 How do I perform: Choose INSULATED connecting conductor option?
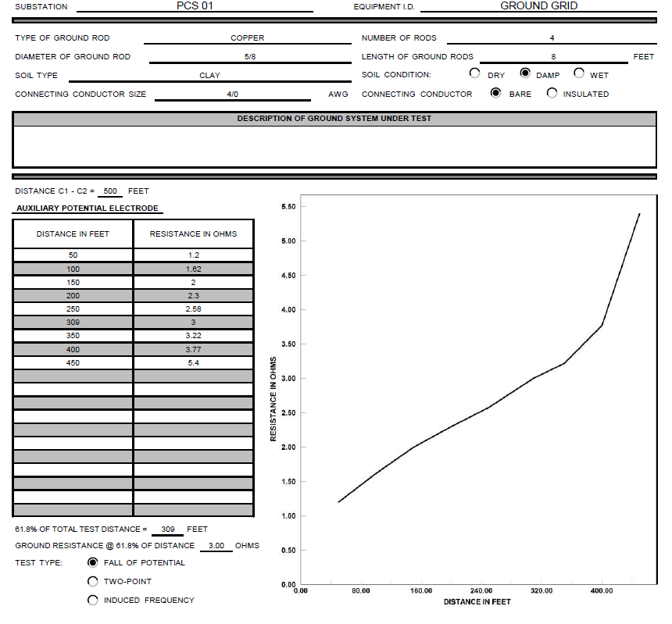pos(552,93)
